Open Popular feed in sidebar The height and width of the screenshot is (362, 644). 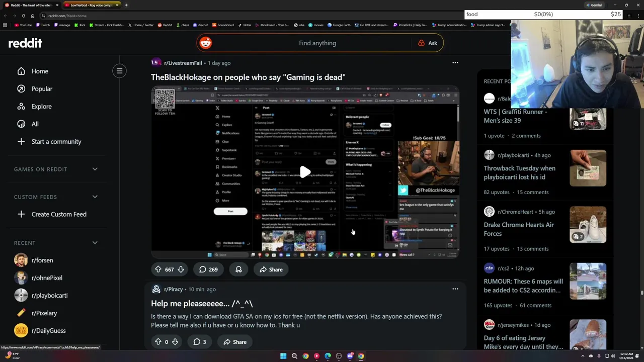[x=42, y=89]
